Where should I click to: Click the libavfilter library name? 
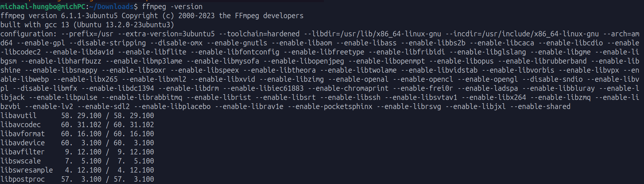(23, 152)
